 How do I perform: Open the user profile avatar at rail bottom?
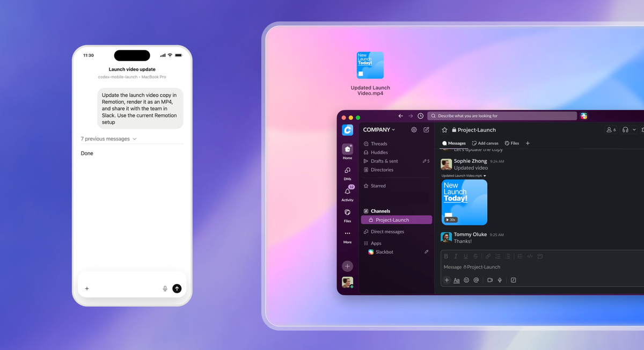coord(347,282)
